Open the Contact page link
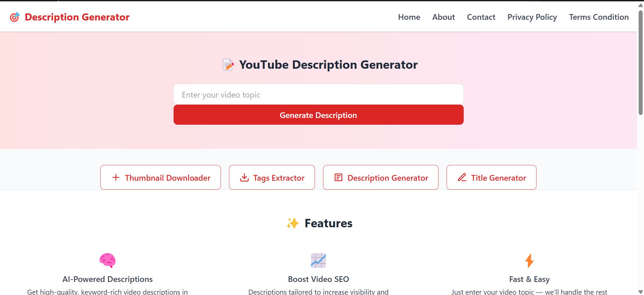Viewport: 644px width, 295px height. point(481,17)
